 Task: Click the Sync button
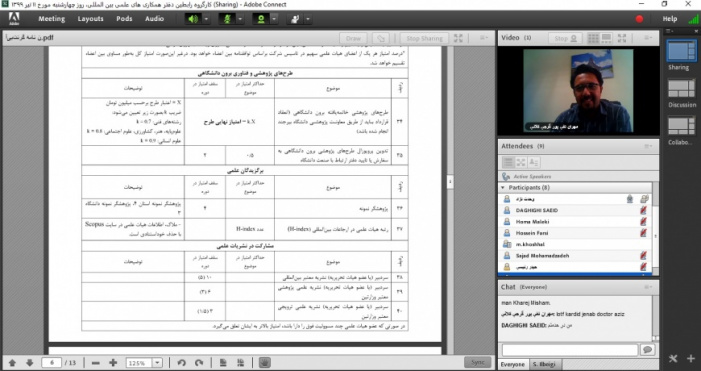click(477, 362)
